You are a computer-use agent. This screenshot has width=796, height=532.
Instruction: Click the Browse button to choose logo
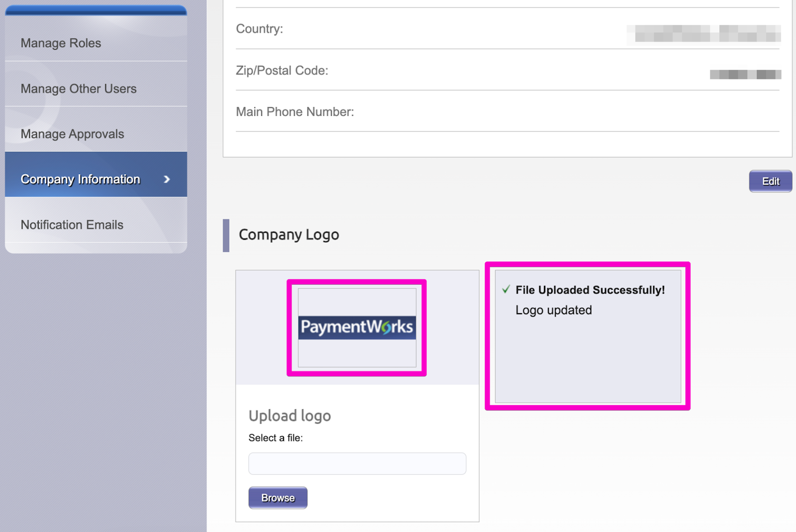click(278, 498)
